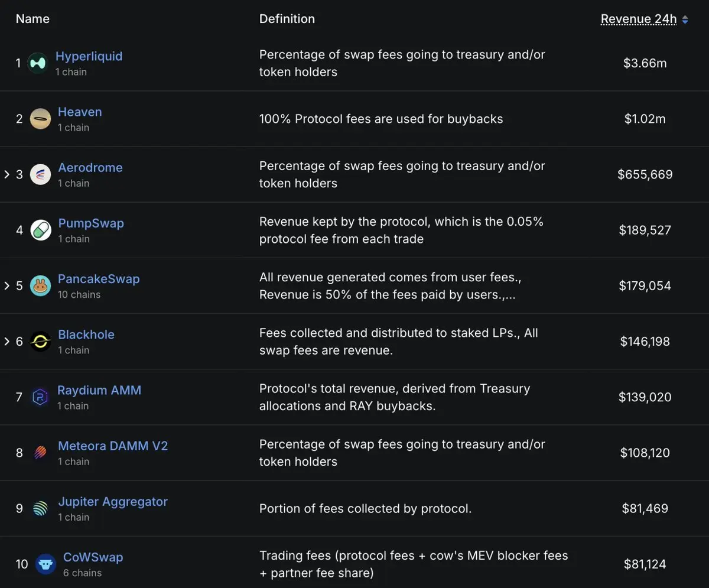Click the sort arrows beside Revenue 24h
Image resolution: width=709 pixels, height=588 pixels.
coord(685,20)
